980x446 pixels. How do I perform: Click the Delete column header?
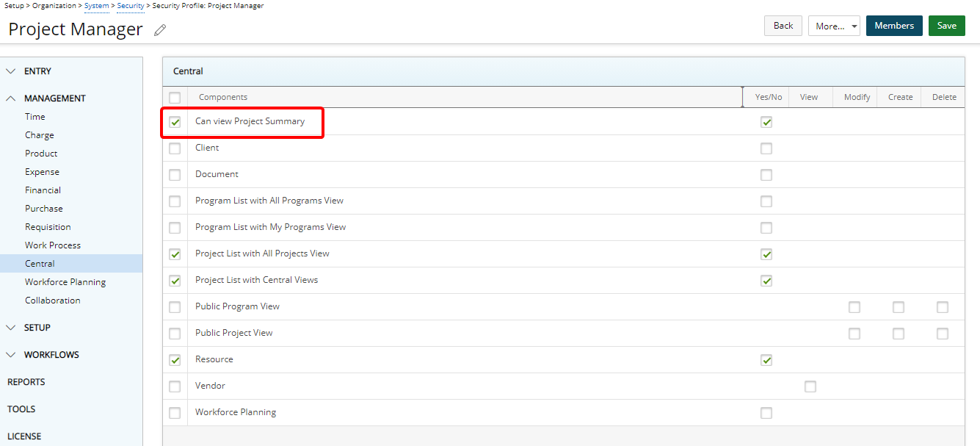[x=944, y=97]
